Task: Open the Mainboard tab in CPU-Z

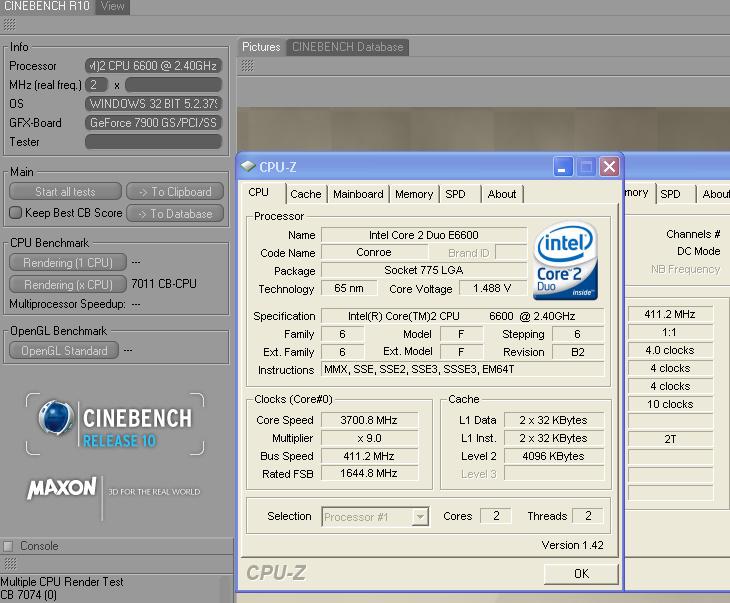Action: pyautogui.click(x=358, y=194)
